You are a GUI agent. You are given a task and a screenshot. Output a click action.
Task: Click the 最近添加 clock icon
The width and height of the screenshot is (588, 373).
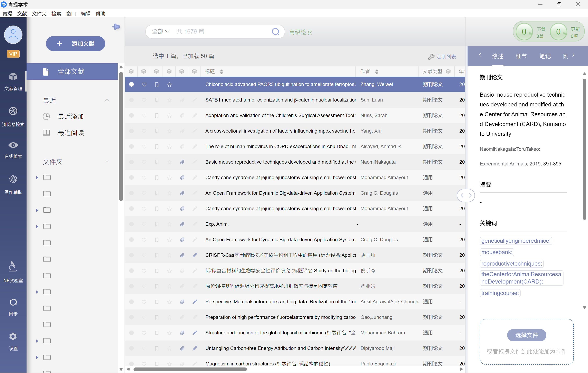(46, 116)
